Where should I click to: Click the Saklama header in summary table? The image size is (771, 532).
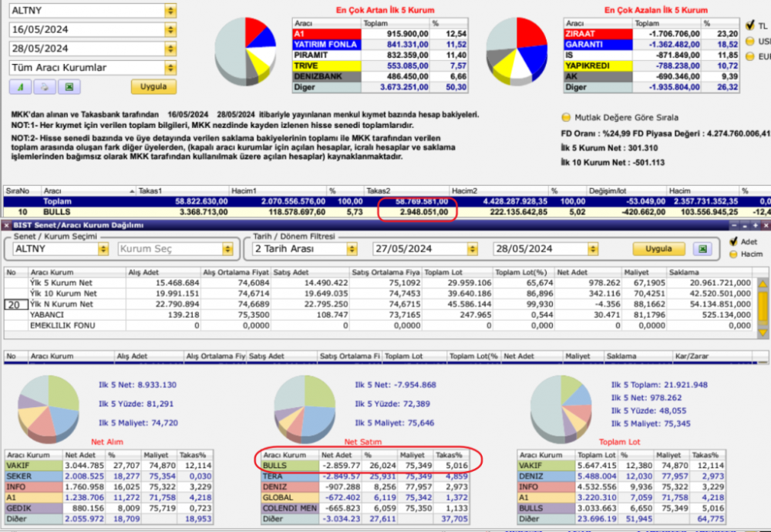point(709,272)
